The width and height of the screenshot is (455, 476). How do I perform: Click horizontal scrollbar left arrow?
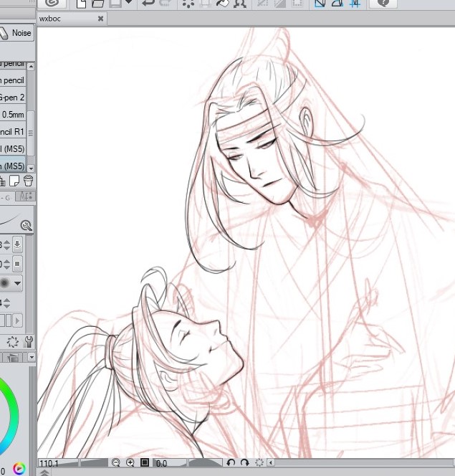pyautogui.click(x=271, y=462)
